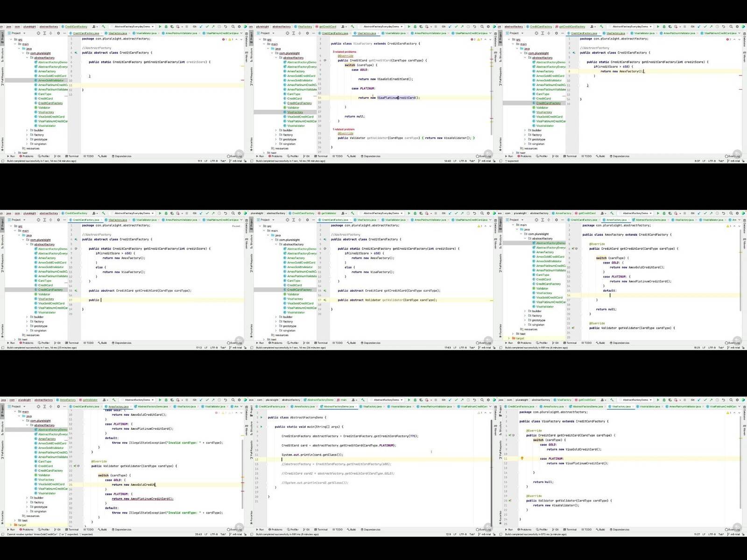Click cursor position '8:37' in status bar
747x560 pixels.
(698, 161)
